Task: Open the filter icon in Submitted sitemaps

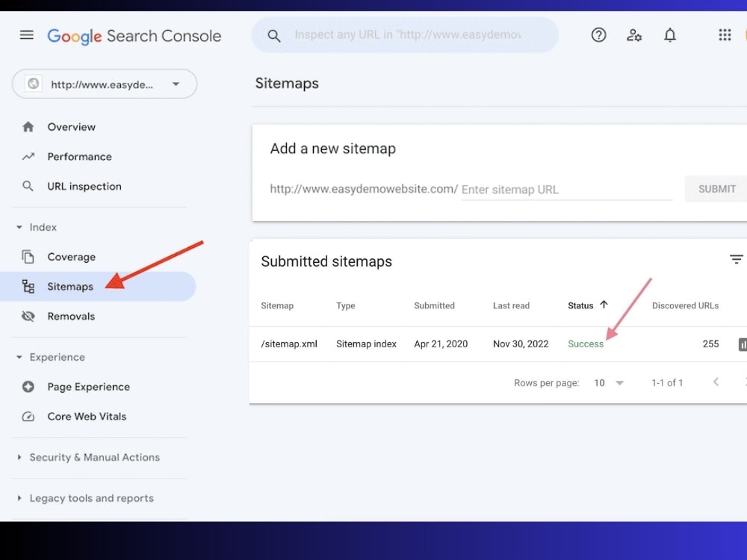Action: 736,260
